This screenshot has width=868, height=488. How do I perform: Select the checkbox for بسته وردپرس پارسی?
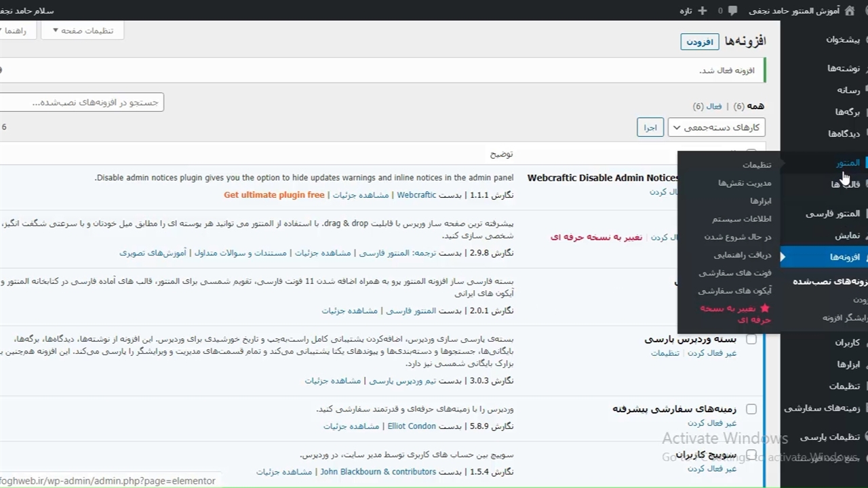pyautogui.click(x=751, y=339)
